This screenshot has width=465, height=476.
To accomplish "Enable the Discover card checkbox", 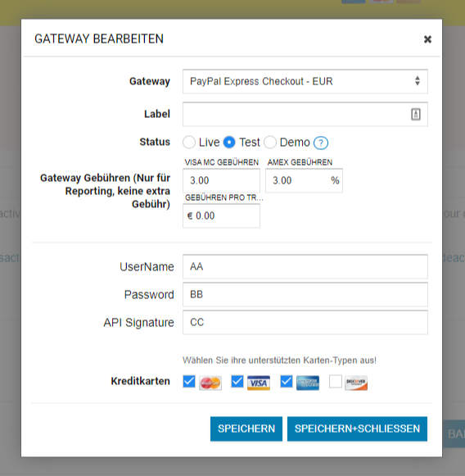I will point(336,381).
